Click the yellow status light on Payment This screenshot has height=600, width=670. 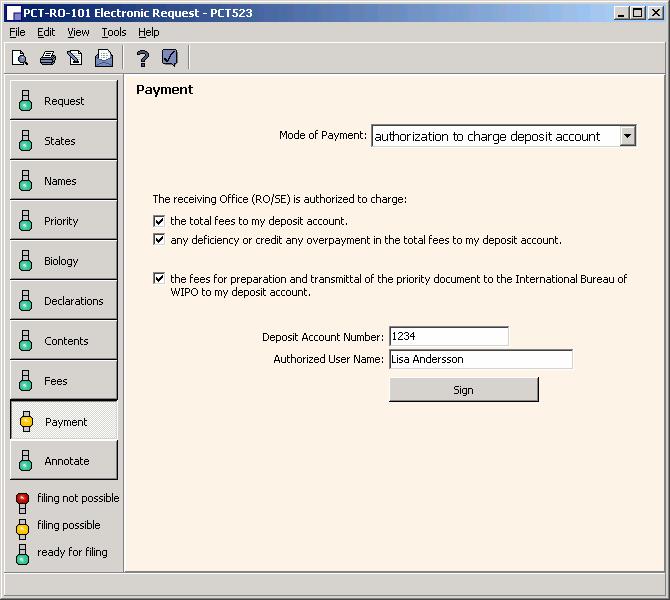[26, 421]
